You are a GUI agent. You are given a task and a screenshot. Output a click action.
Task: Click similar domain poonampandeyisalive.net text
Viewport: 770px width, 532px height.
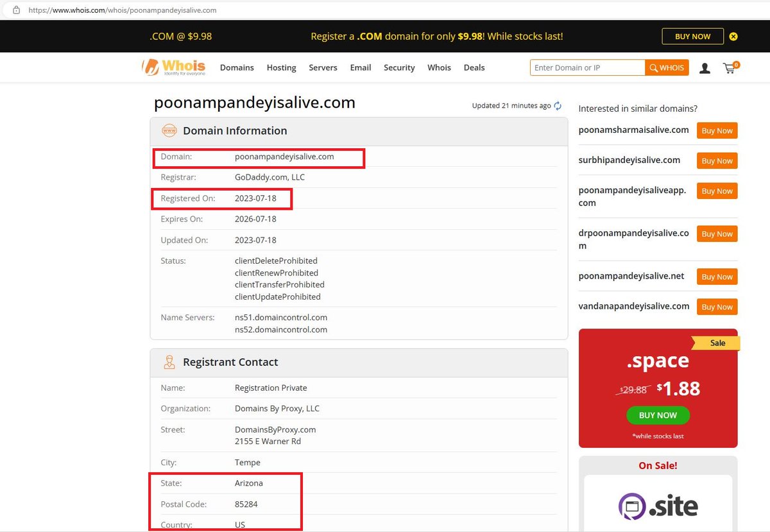click(x=631, y=276)
